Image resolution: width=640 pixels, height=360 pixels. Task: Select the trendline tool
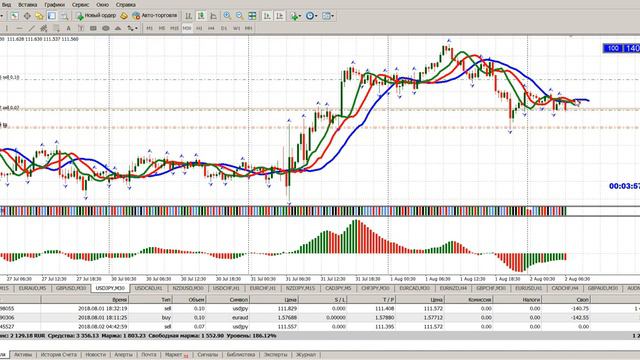[32, 28]
